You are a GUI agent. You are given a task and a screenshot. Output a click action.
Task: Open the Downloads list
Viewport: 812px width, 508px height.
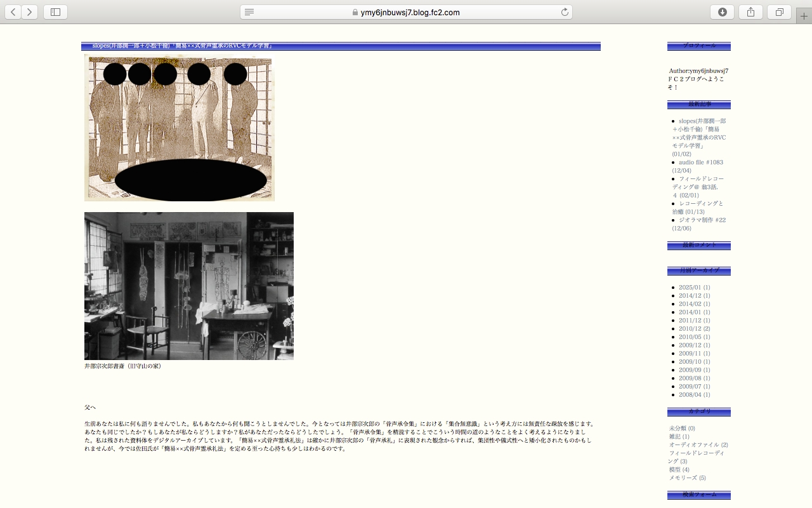pos(722,12)
